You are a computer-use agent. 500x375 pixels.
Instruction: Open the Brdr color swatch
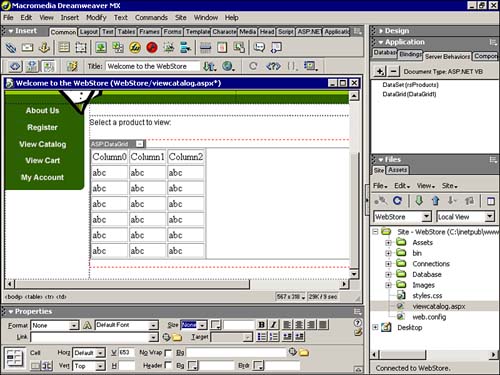point(258,366)
